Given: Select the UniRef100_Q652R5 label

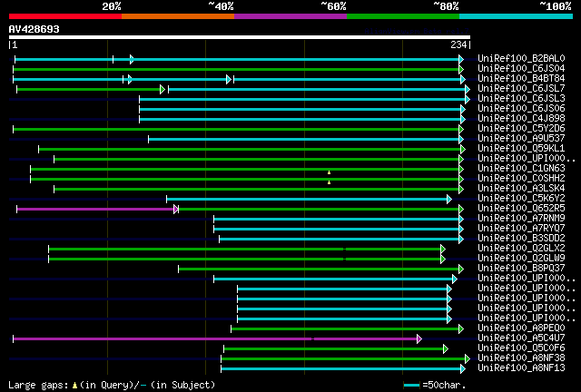Looking at the screenshot, I should tap(521, 209).
